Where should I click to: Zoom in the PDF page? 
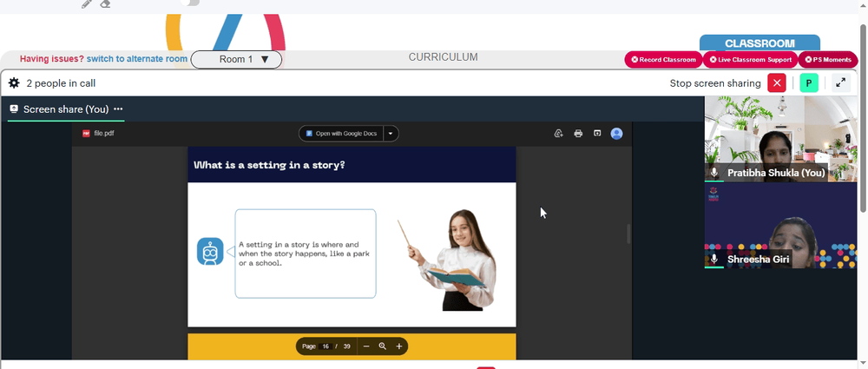[399, 346]
